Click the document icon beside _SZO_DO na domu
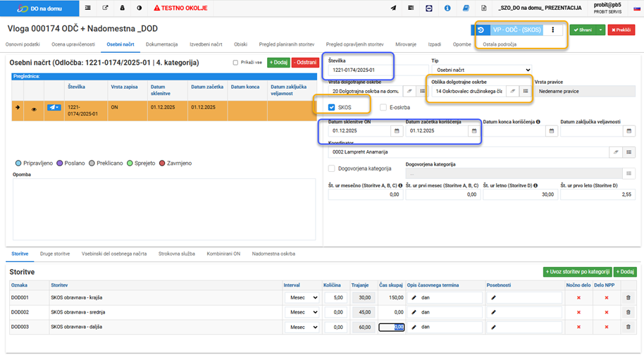Image resolution: width=644 pixels, height=355 pixels. (x=484, y=8)
